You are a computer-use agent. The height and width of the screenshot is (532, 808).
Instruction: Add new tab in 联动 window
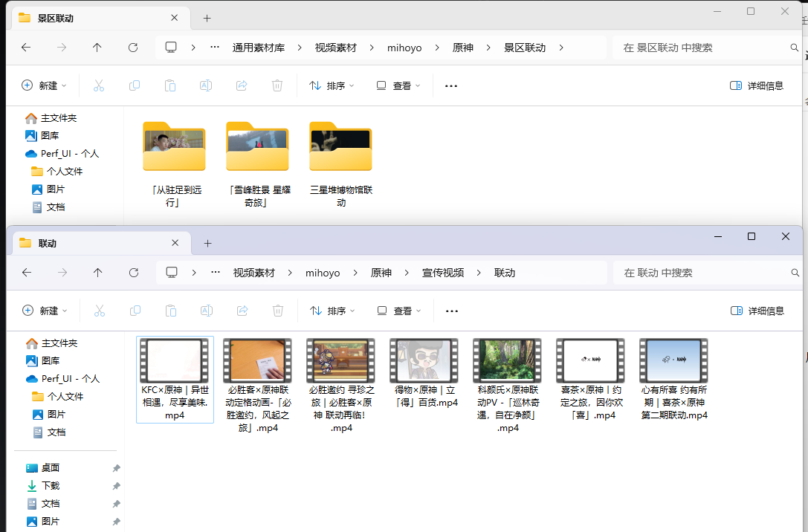tap(207, 243)
